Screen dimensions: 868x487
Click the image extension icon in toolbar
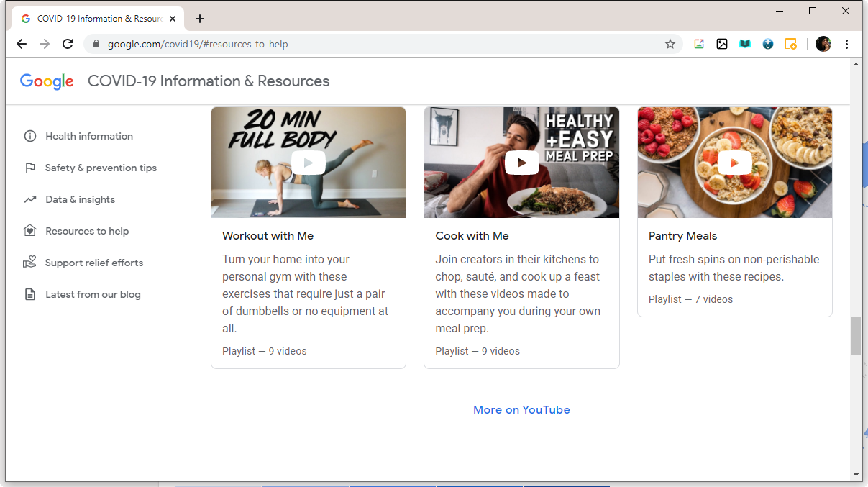point(722,44)
